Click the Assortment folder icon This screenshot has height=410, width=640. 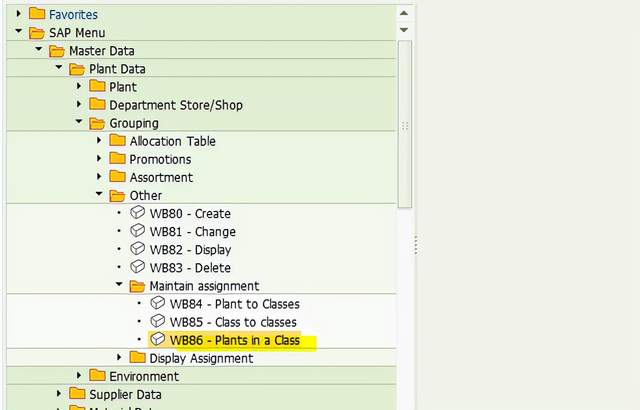[117, 176]
